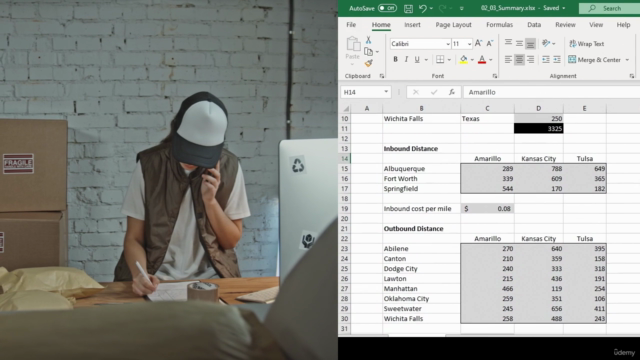Select the Oklahoma City cell
This screenshot has height=360, width=640.
tap(421, 299)
